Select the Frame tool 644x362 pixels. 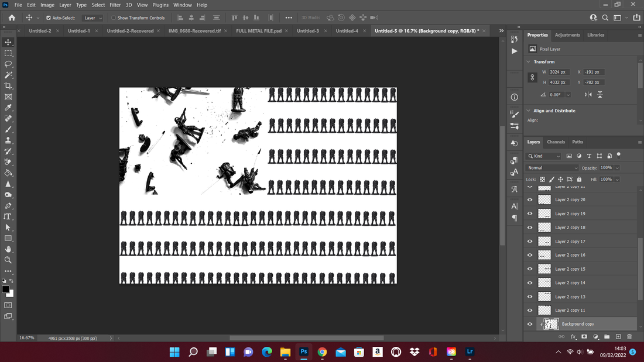click(8, 97)
